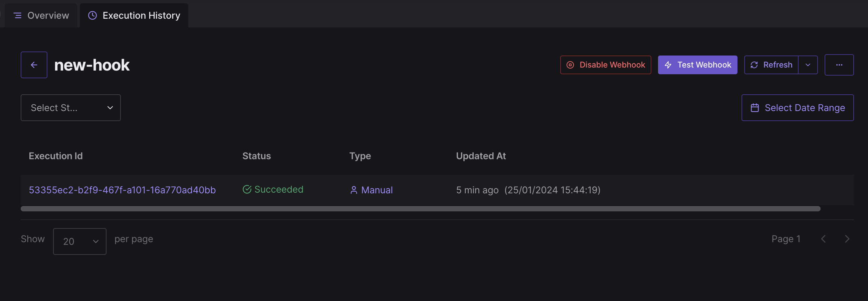This screenshot has width=868, height=301.
Task: Go to the previous page arrow
Action: 823,239
